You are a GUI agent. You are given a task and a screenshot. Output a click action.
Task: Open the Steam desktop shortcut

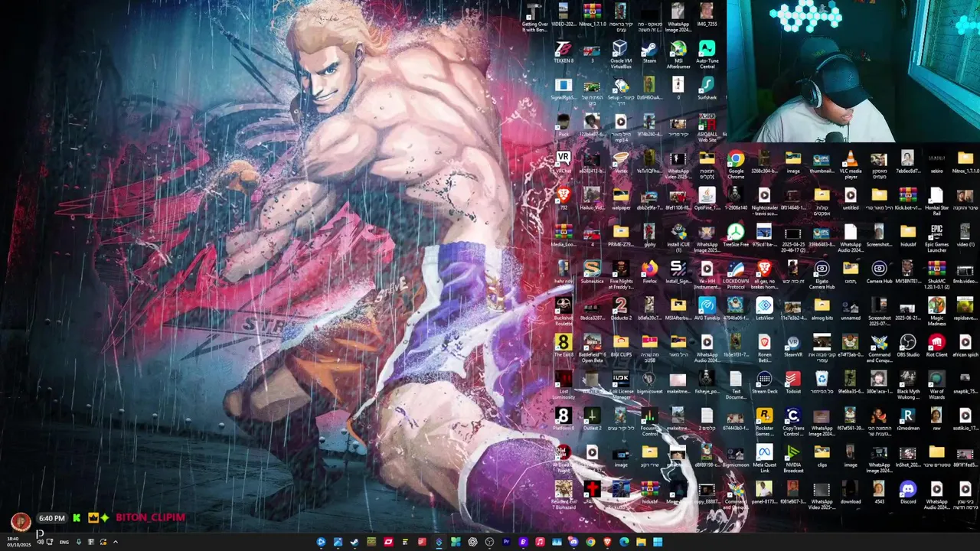click(x=649, y=52)
